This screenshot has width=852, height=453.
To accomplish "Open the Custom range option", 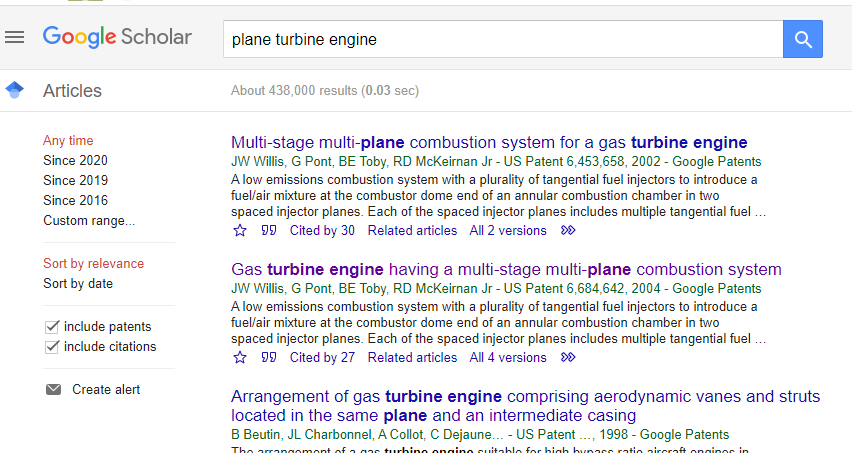I will coord(88,221).
